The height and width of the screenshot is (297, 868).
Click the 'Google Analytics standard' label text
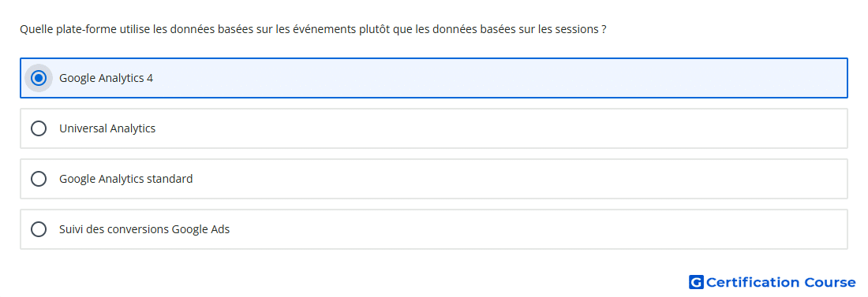click(126, 179)
